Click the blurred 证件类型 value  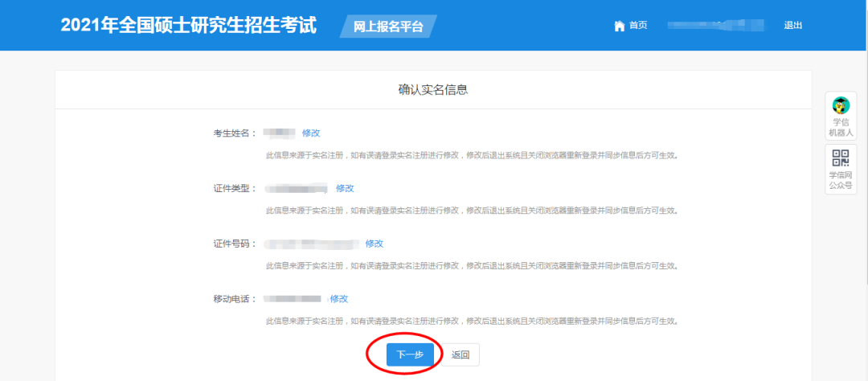(297, 188)
